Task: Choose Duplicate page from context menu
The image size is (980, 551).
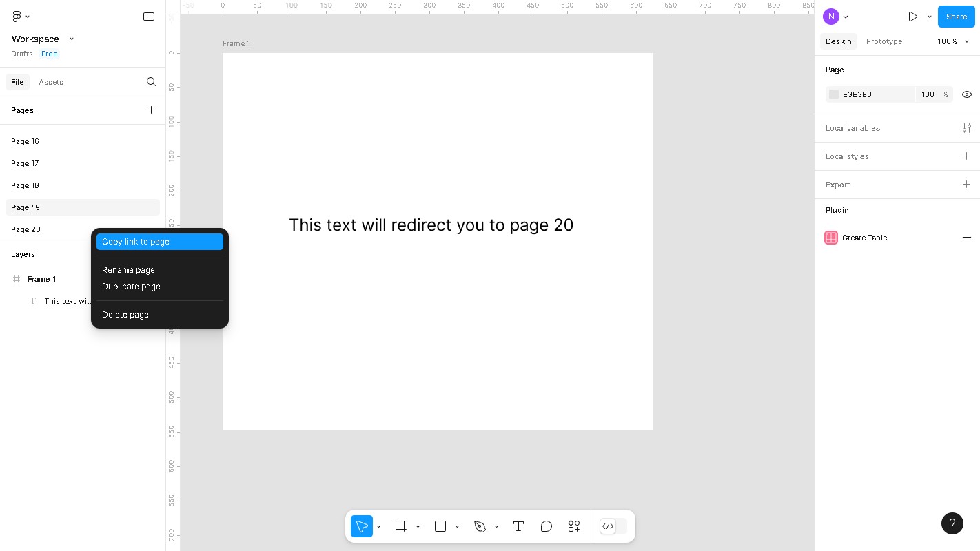Action: point(160,287)
